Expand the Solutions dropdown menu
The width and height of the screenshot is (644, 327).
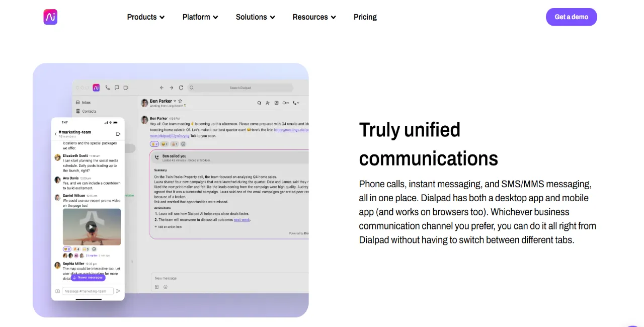click(255, 17)
